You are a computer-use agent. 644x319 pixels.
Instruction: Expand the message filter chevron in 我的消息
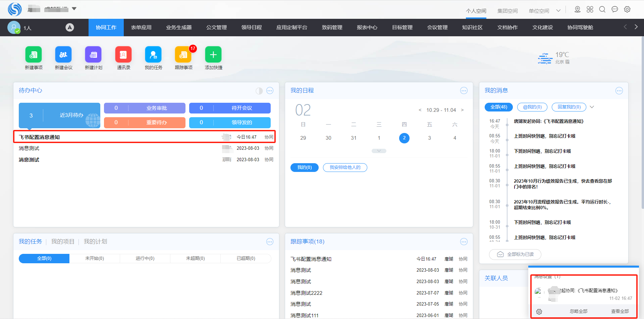(x=592, y=107)
